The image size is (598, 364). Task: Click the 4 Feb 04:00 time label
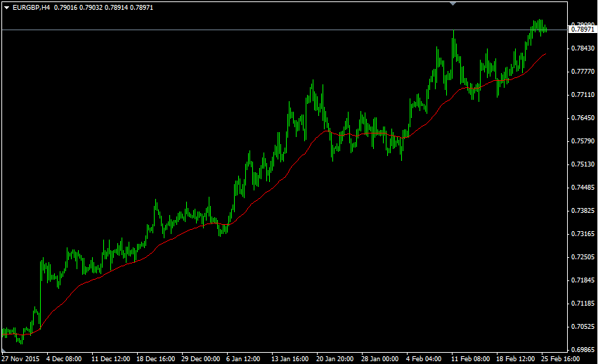[x=424, y=359]
